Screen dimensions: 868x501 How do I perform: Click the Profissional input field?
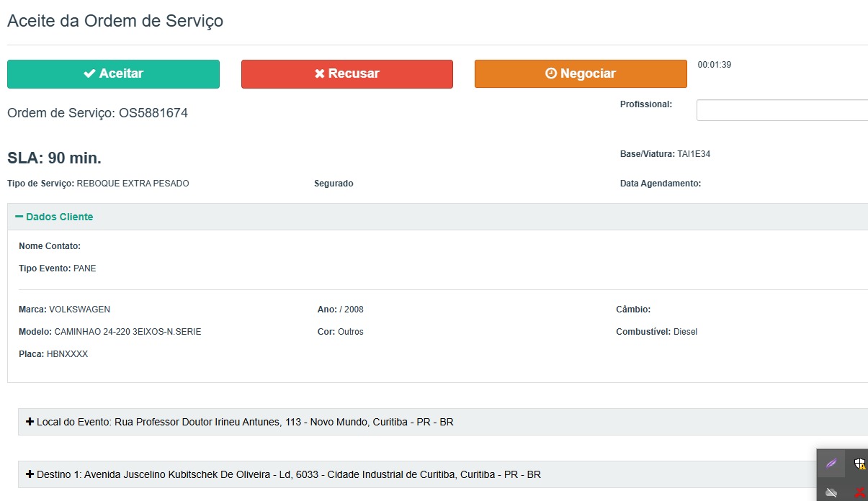(x=782, y=110)
